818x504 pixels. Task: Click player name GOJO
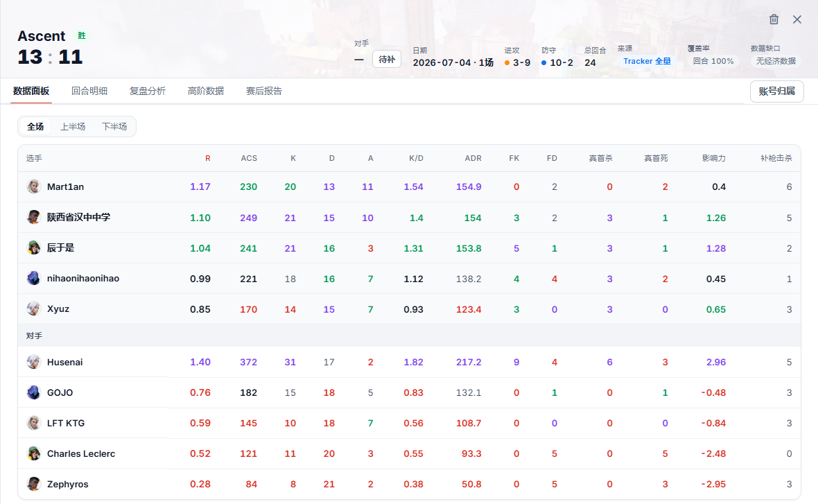pos(60,393)
